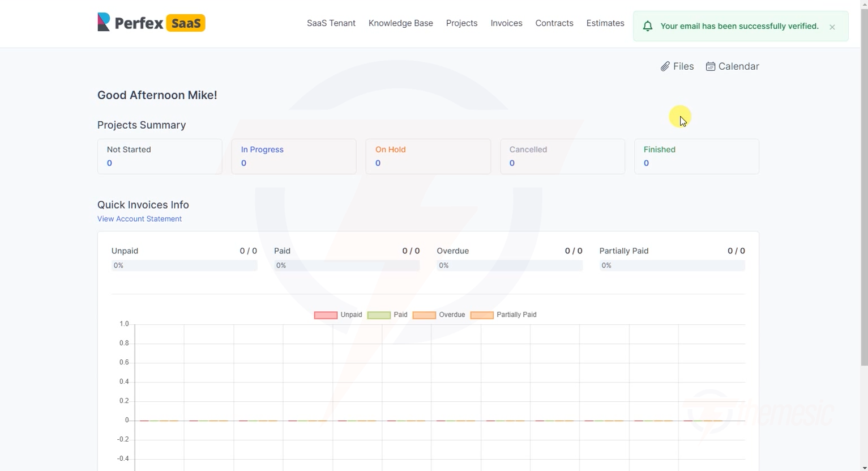Select Estimates from the navigation
The width and height of the screenshot is (868, 471).
605,23
